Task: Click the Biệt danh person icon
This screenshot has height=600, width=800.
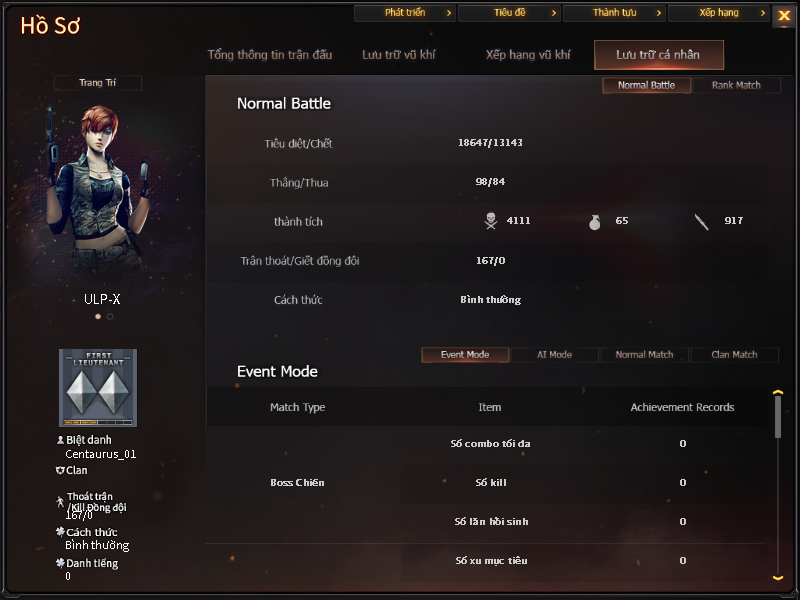Action: point(60,439)
